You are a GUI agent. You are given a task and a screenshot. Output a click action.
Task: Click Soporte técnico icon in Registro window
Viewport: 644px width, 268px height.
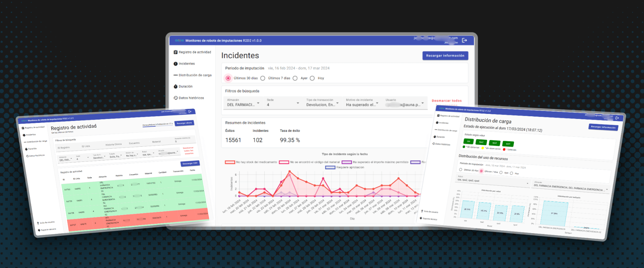coord(39,230)
